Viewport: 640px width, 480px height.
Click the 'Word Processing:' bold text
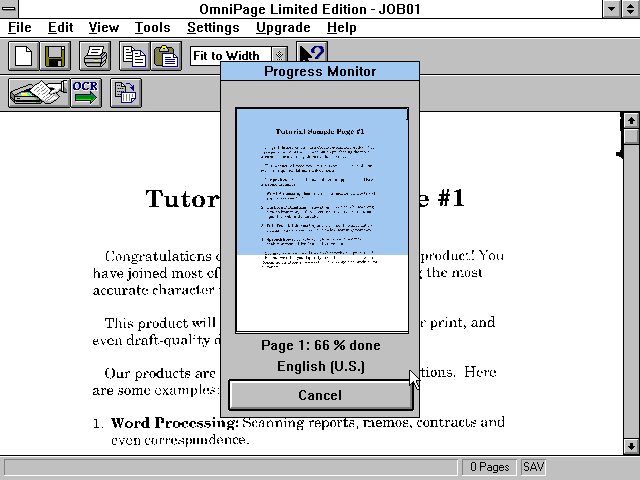coord(175,423)
